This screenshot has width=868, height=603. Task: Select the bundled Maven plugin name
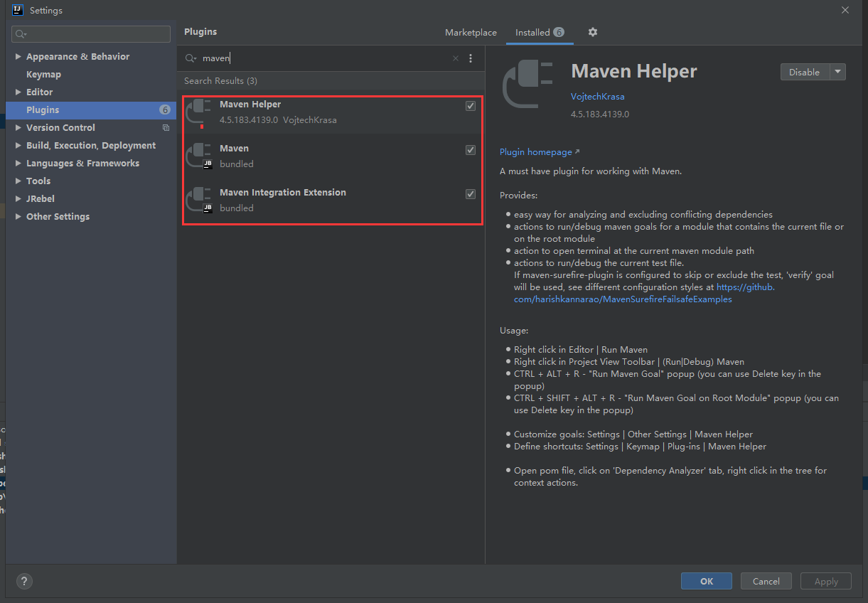click(234, 149)
